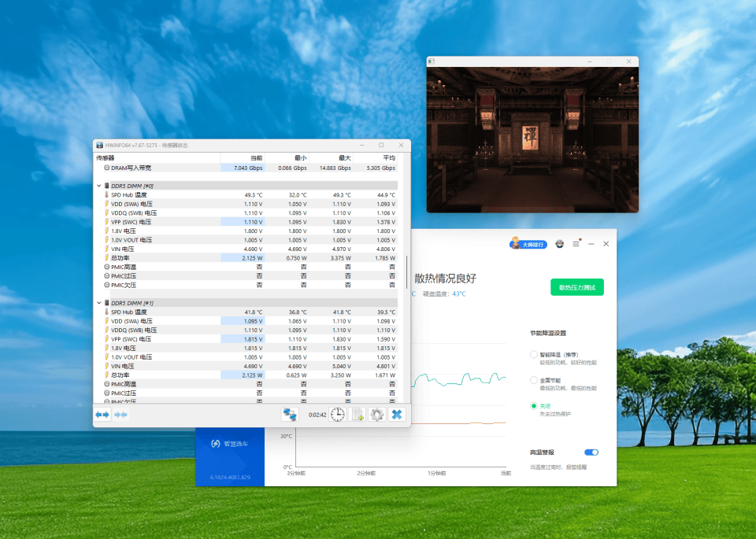The image size is (756, 539).
Task: Click the temple hall 3D render scene
Action: point(533,140)
